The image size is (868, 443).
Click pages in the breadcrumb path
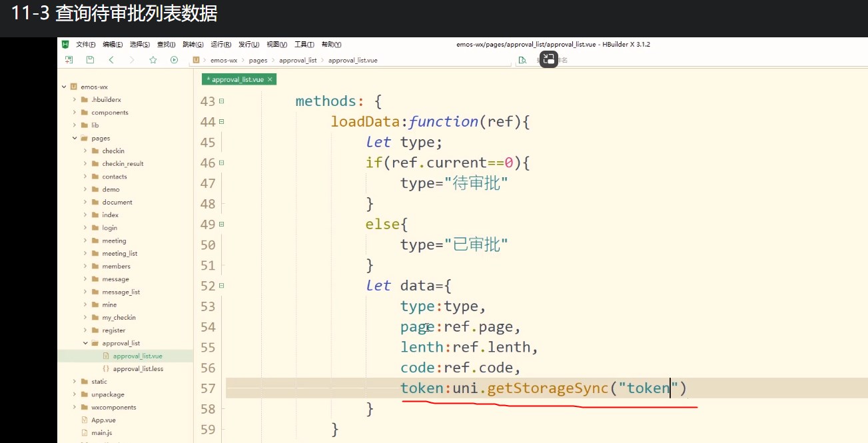click(x=258, y=60)
